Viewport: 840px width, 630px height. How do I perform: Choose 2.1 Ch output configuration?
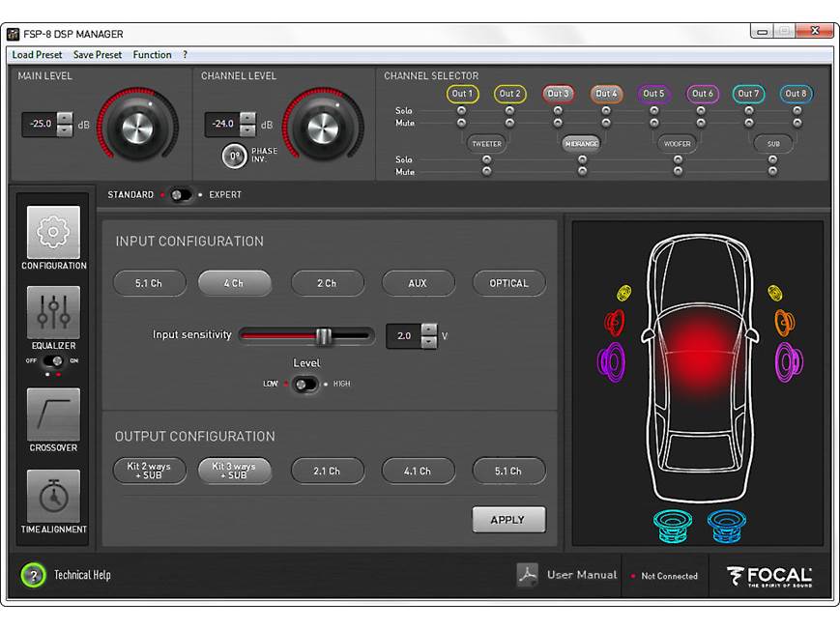pyautogui.click(x=328, y=471)
